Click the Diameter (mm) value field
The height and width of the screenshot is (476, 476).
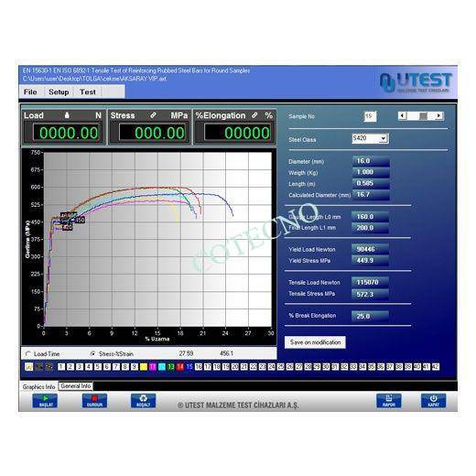pyautogui.click(x=371, y=161)
